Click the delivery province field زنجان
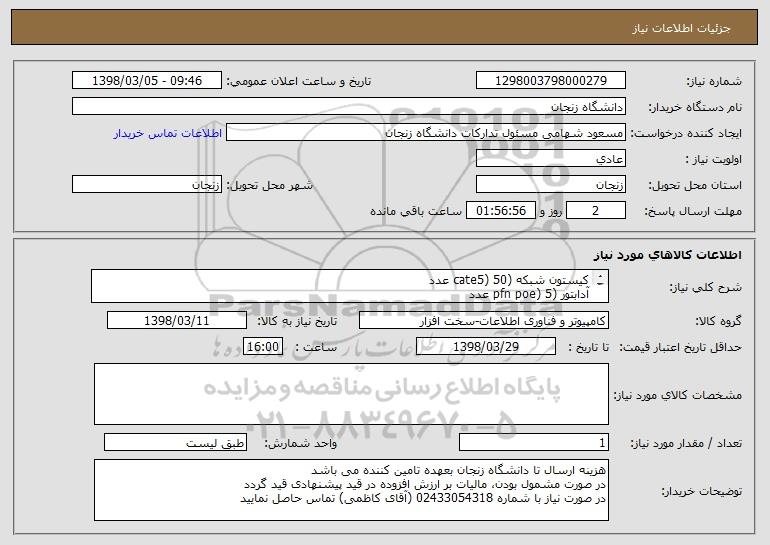This screenshot has height=545, width=770. (x=550, y=185)
